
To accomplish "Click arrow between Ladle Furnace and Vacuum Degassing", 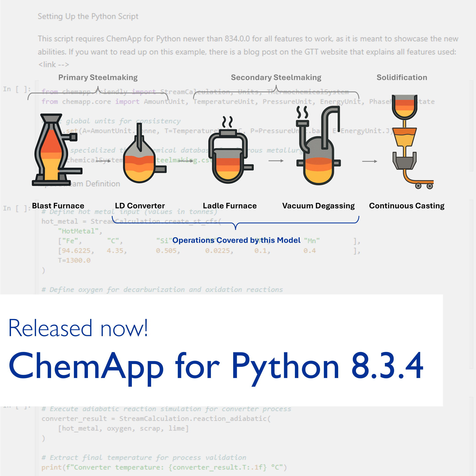I will 276,161.
